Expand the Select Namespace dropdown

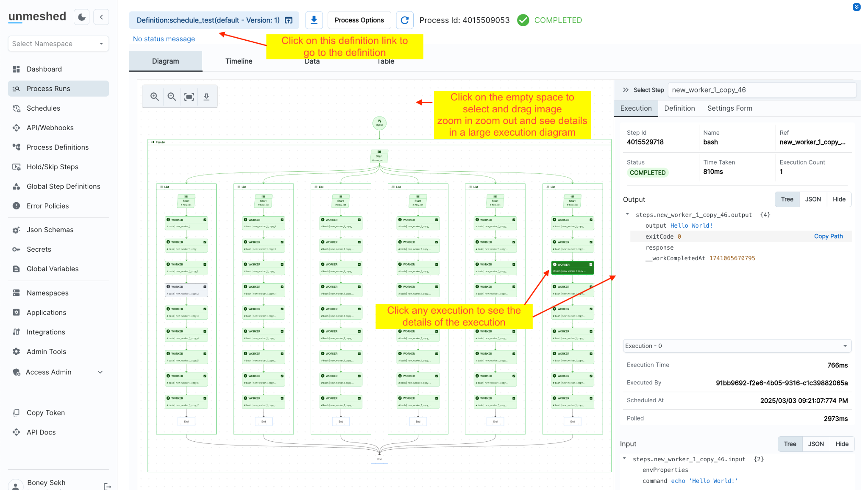click(58, 43)
